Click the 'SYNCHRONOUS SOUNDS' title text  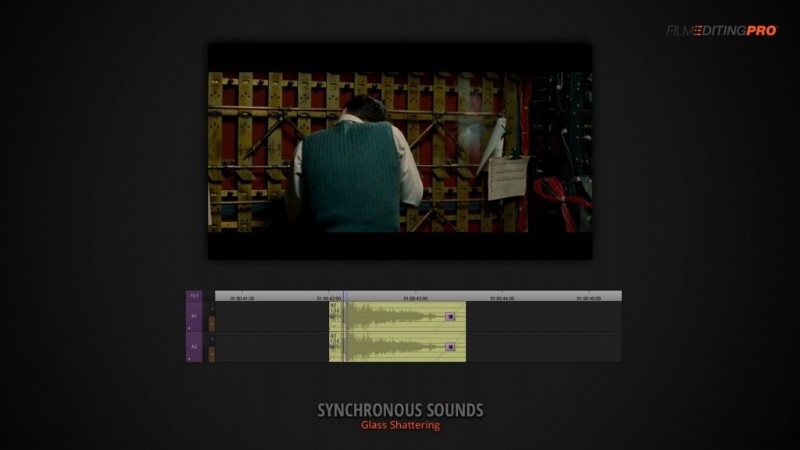401,410
